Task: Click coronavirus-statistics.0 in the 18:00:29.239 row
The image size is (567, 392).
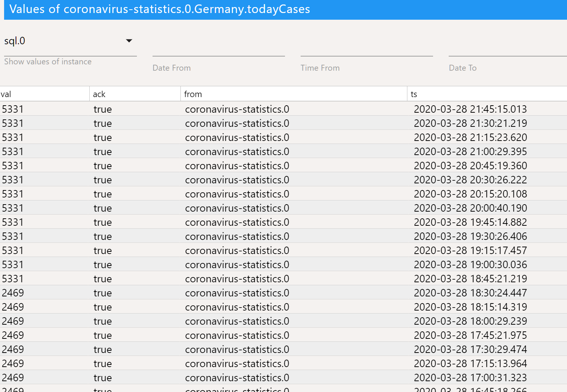Action: 237,321
